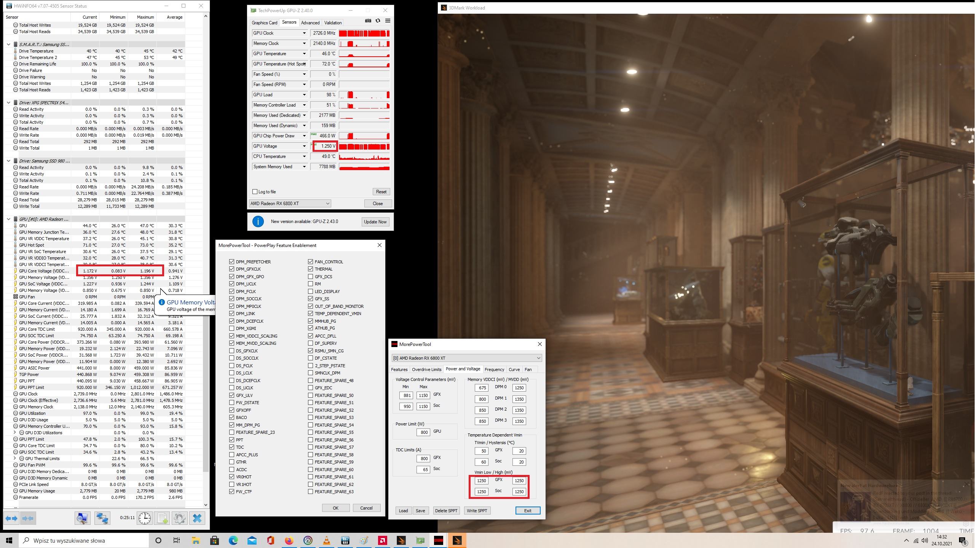
Task: Collapse S.M.A.R.T. Samsung SSD section
Action: [x=9, y=45]
